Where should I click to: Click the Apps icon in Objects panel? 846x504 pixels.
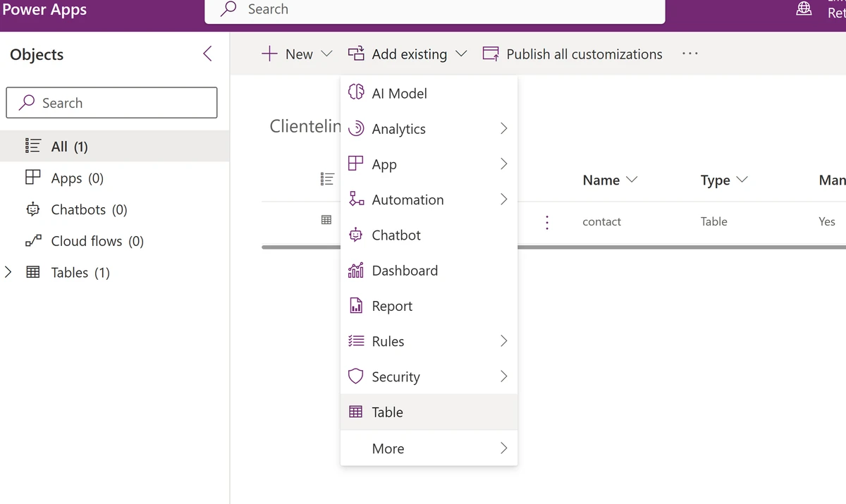(x=33, y=178)
